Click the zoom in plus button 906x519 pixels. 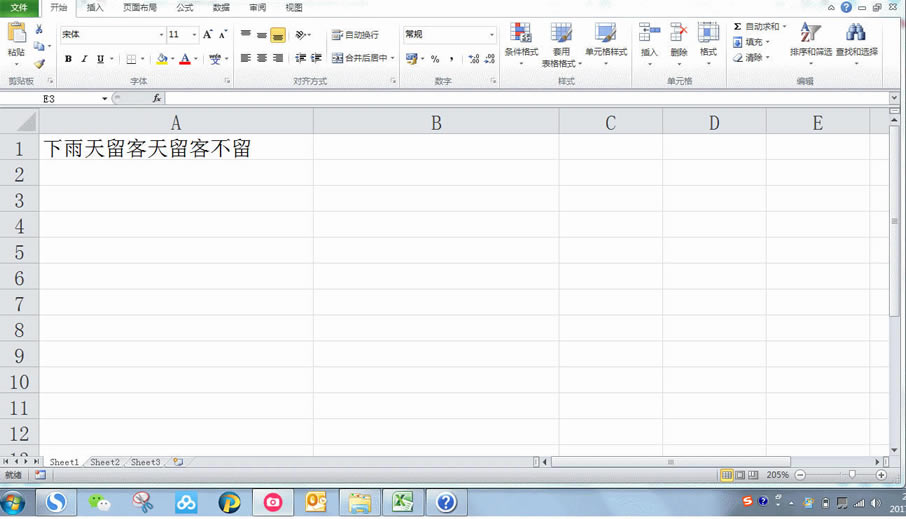(x=881, y=475)
